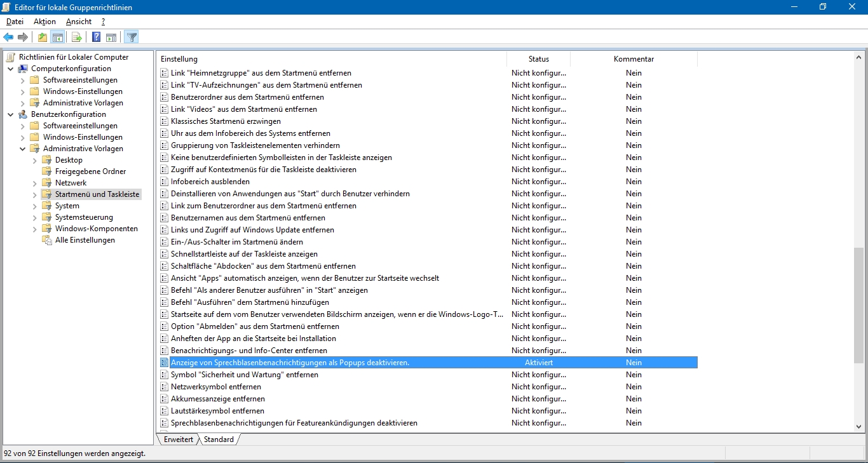Expand the Desktop tree node

tap(35, 160)
